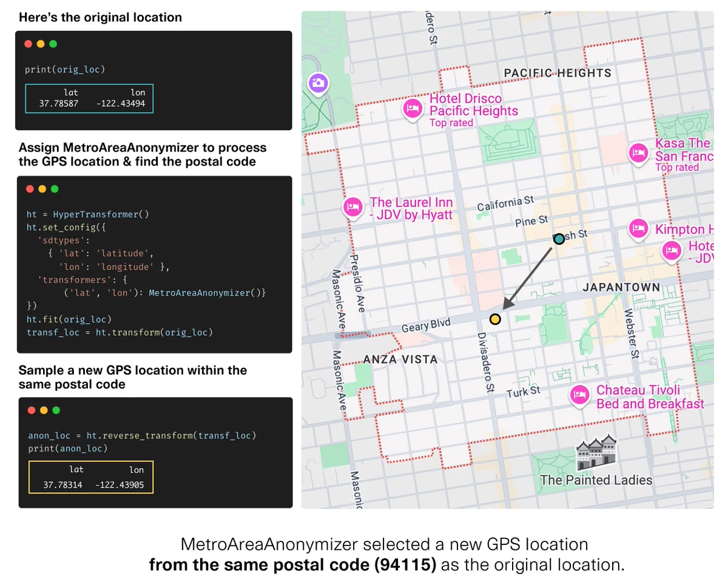Click yellow dot in the print(orig_loc) window
This screenshot has width=728, height=585.
[41, 44]
